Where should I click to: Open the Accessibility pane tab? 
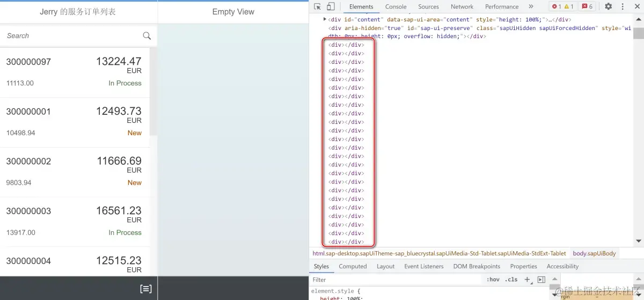(x=562, y=266)
